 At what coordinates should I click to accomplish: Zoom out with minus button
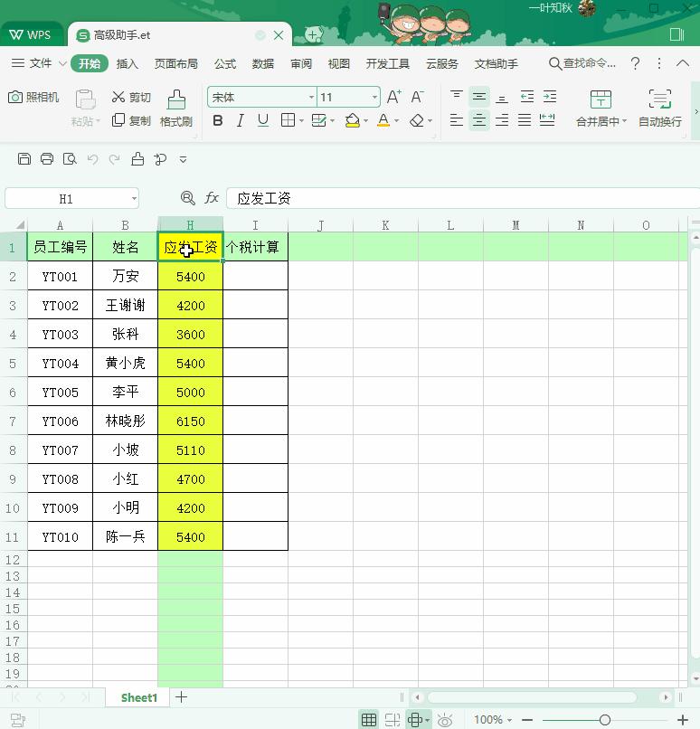[x=527, y=720]
